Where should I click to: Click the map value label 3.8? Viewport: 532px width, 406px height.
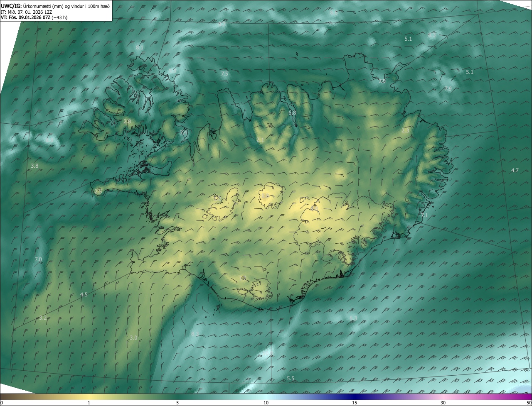coord(34,166)
